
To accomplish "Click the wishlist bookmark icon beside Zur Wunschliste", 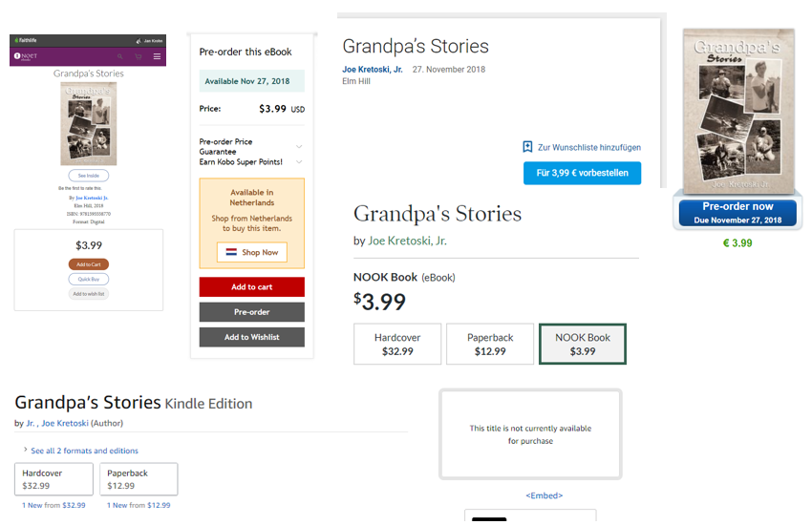I will (x=527, y=147).
